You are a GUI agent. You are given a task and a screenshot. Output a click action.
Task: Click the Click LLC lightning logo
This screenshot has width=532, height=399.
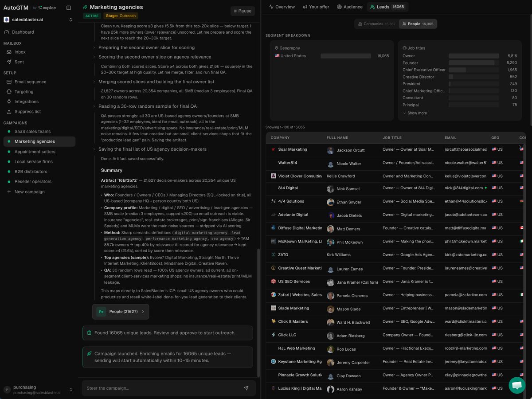point(274,335)
